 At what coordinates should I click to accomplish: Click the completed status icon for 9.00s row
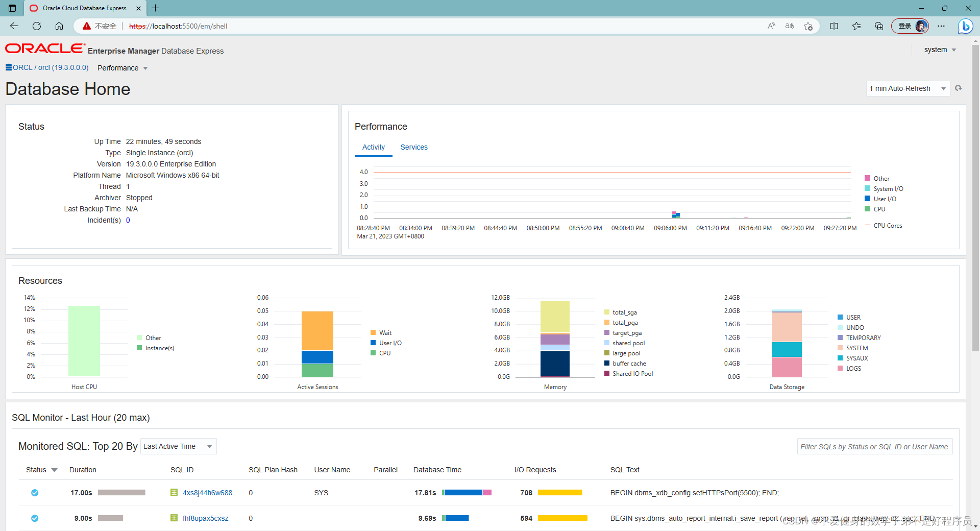tap(35, 518)
